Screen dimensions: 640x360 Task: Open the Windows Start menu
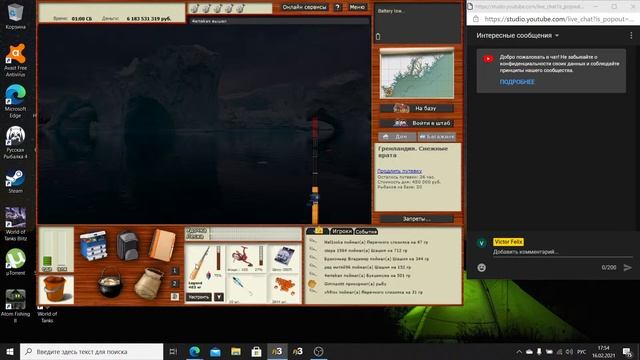tap(10, 351)
